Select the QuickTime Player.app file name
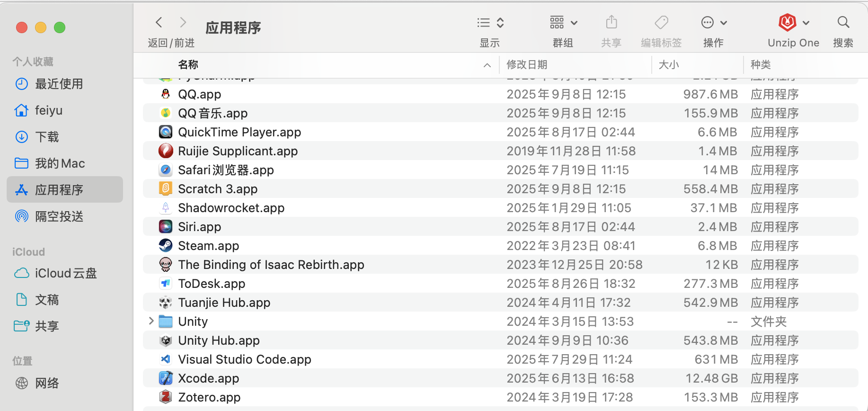The height and width of the screenshot is (411, 868). click(239, 132)
